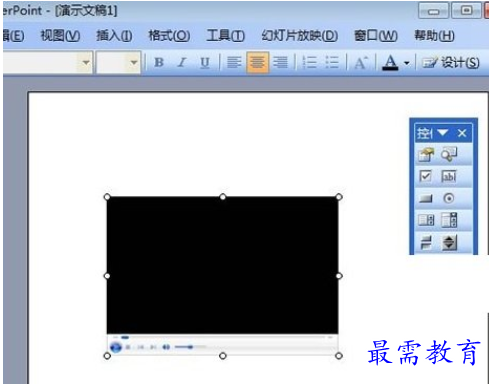Select Command Button control tool
The image size is (489, 384).
pyautogui.click(x=426, y=199)
